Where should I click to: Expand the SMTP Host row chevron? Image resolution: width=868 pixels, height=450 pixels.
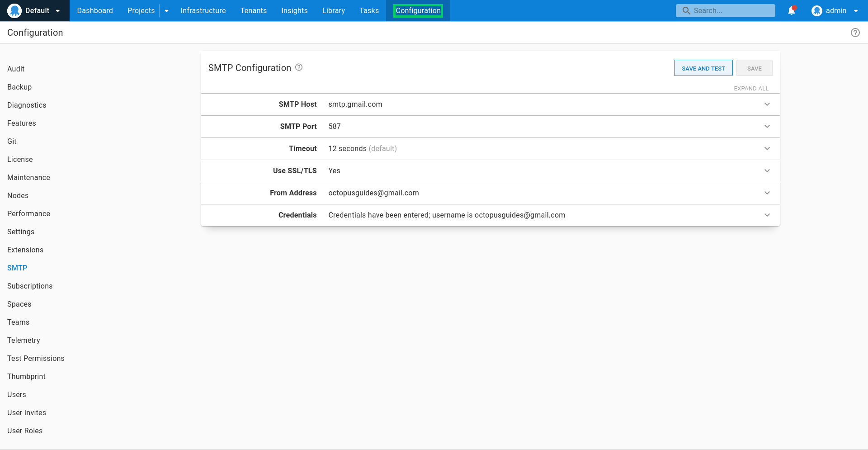click(x=767, y=104)
